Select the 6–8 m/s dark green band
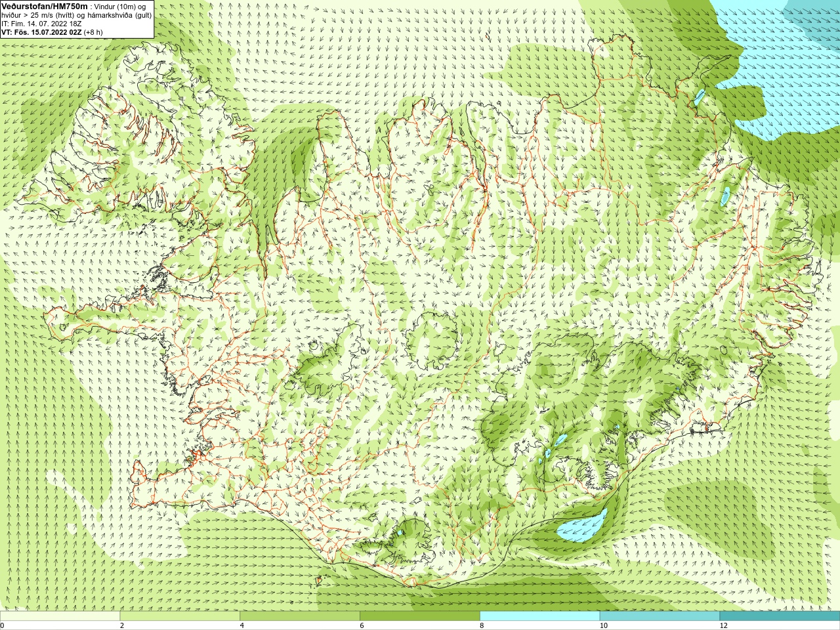840x630 pixels. tap(420, 616)
